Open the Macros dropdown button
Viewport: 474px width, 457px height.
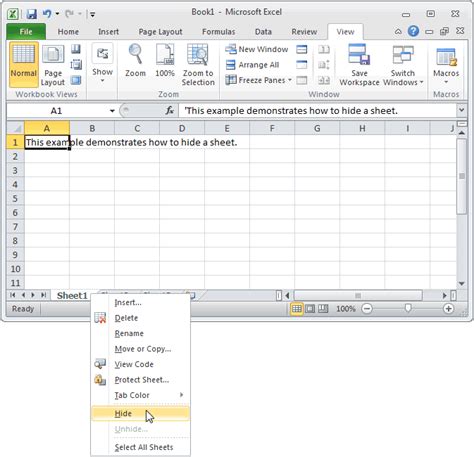pyautogui.click(x=446, y=64)
